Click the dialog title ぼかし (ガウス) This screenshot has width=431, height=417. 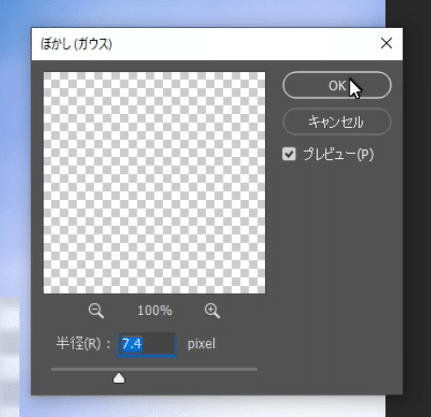pos(76,44)
